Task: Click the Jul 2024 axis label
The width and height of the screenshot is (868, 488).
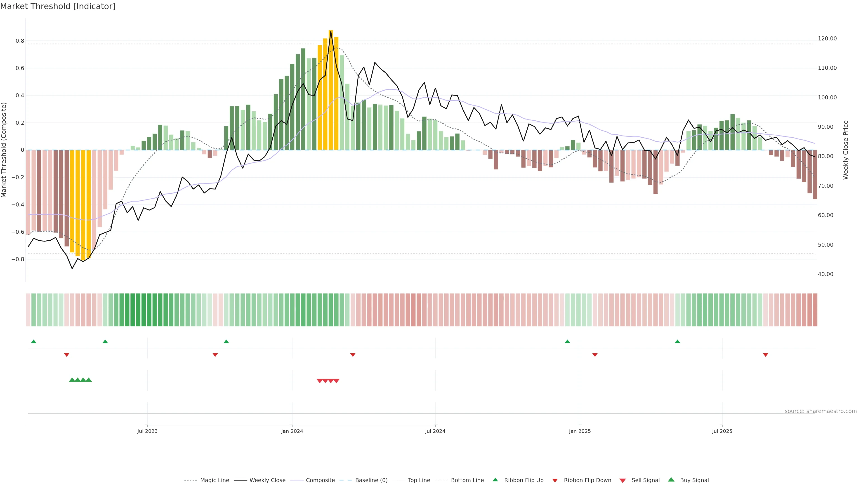Action: coord(435,431)
